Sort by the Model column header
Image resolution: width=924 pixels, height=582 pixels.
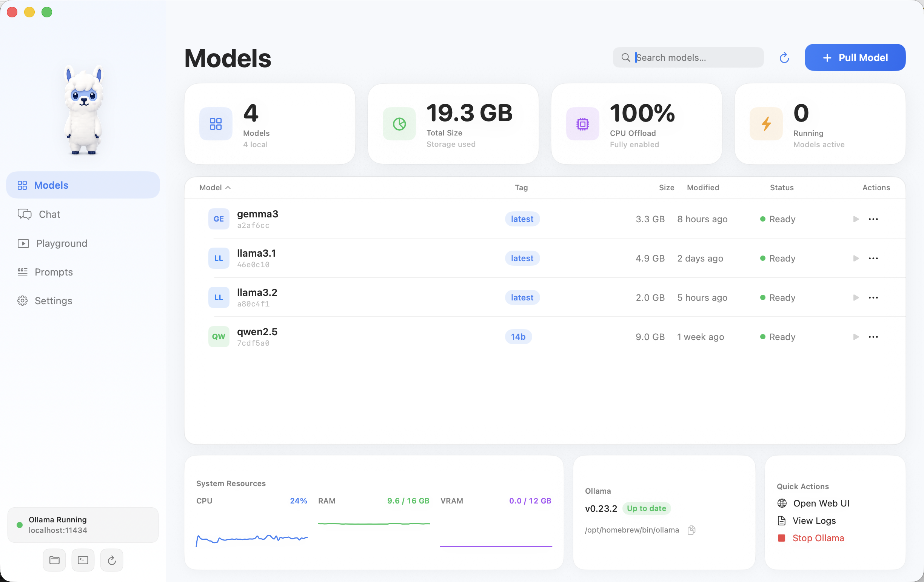pos(215,188)
